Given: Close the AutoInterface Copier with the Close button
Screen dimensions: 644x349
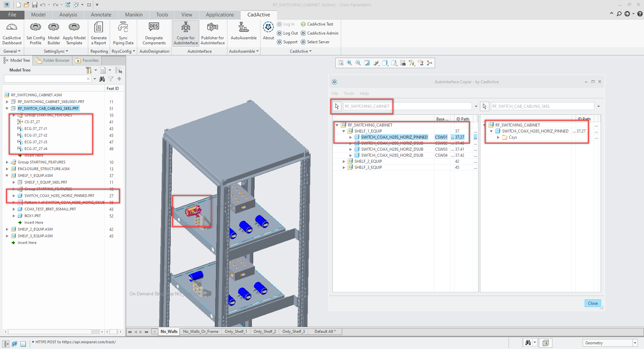Looking at the screenshot, I should coord(593,303).
